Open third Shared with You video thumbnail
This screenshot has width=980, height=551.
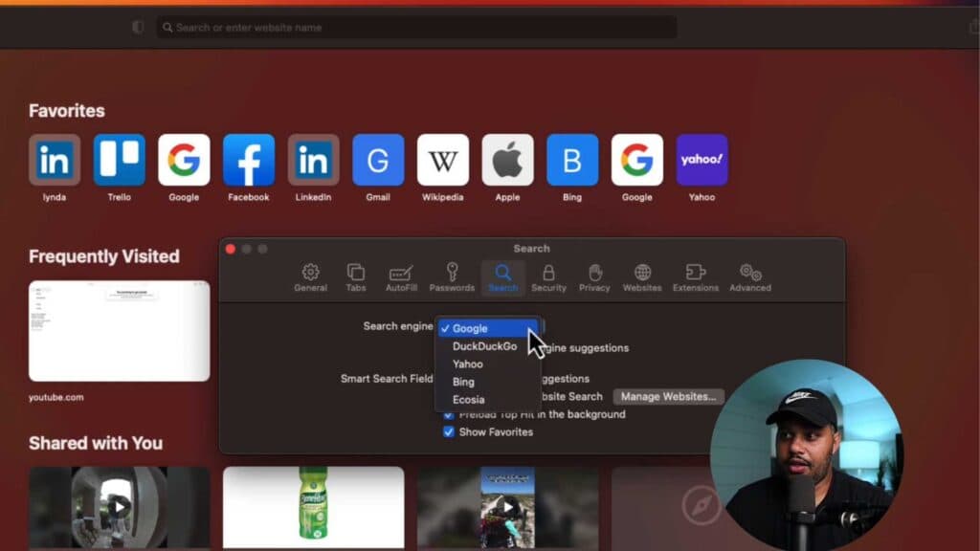point(507,507)
